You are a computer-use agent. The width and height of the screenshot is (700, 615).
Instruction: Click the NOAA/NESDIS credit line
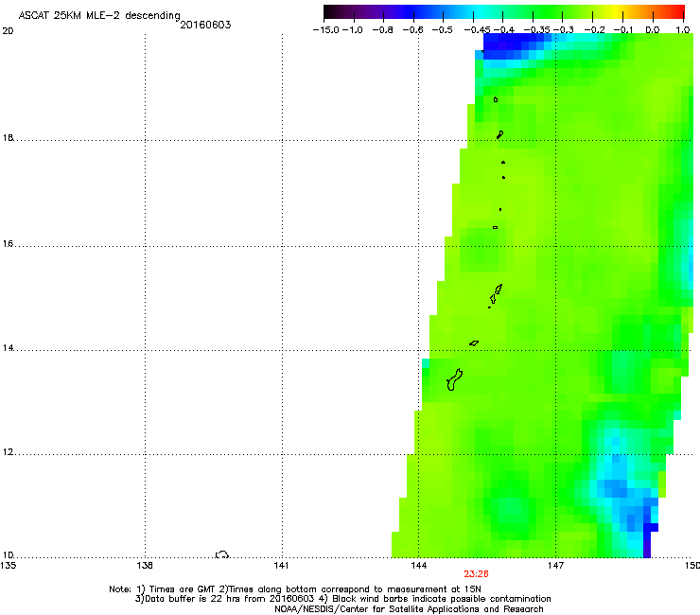(x=409, y=609)
